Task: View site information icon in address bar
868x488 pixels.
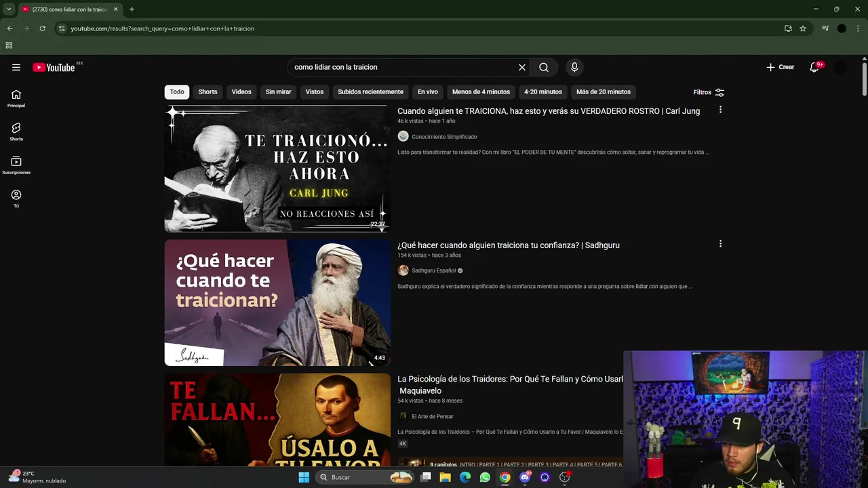Action: (x=62, y=28)
